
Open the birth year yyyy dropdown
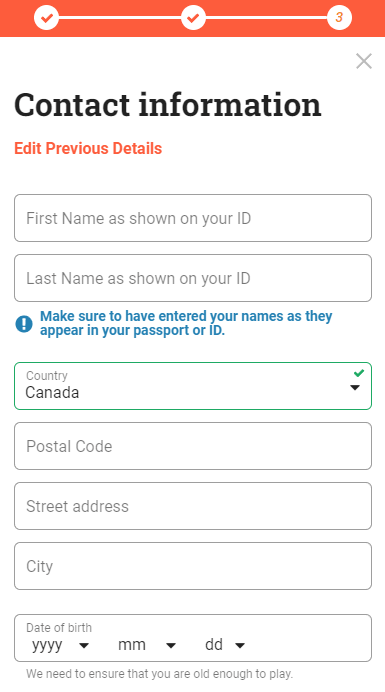click(60, 645)
